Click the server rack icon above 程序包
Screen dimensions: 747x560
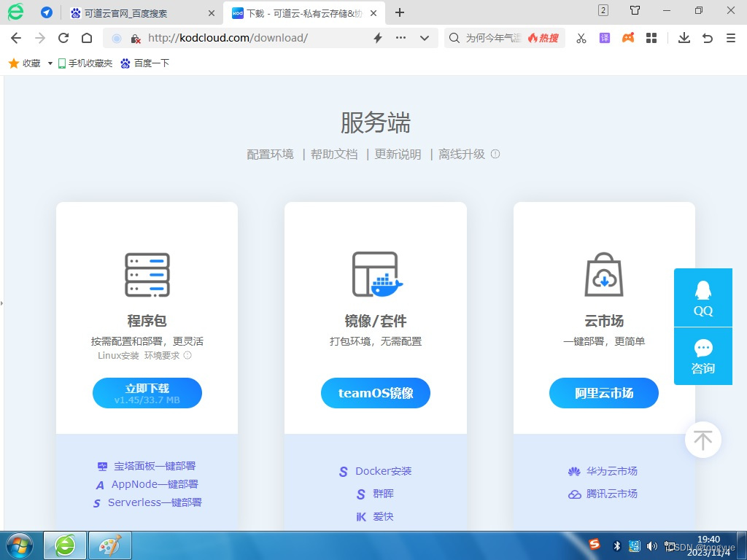point(147,273)
